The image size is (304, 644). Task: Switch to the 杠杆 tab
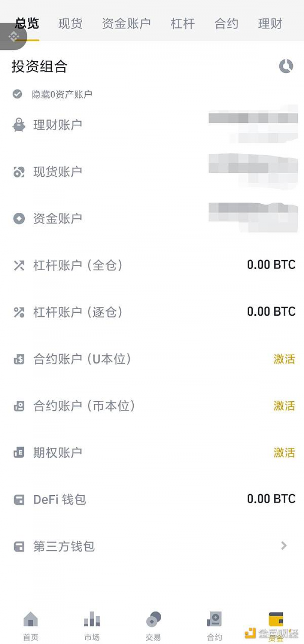[183, 23]
